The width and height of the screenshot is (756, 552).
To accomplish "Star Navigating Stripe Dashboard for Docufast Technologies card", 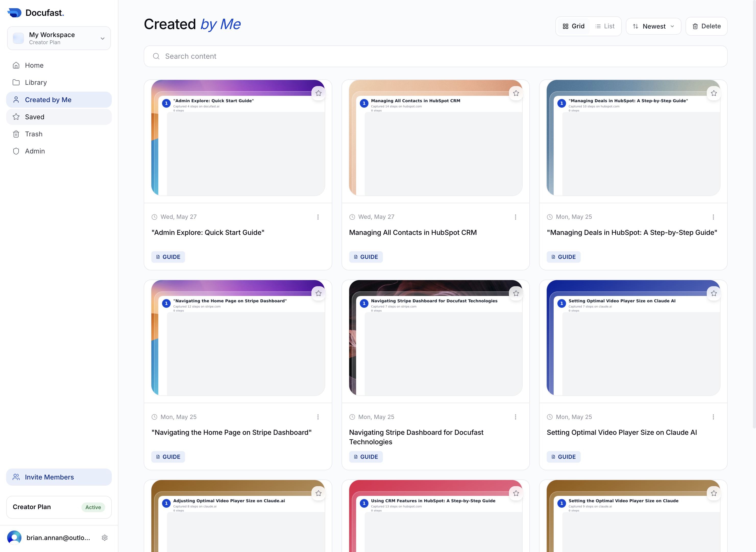I will (x=516, y=293).
